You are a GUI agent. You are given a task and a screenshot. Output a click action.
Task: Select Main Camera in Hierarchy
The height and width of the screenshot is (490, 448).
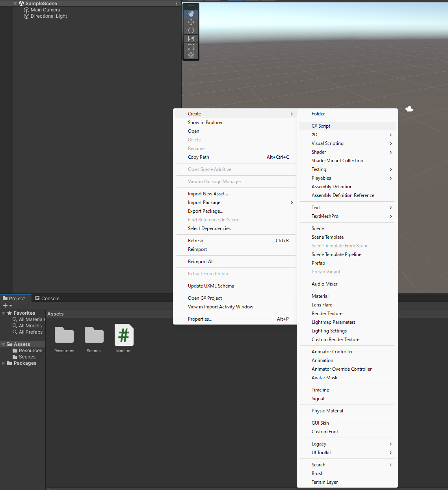click(45, 10)
